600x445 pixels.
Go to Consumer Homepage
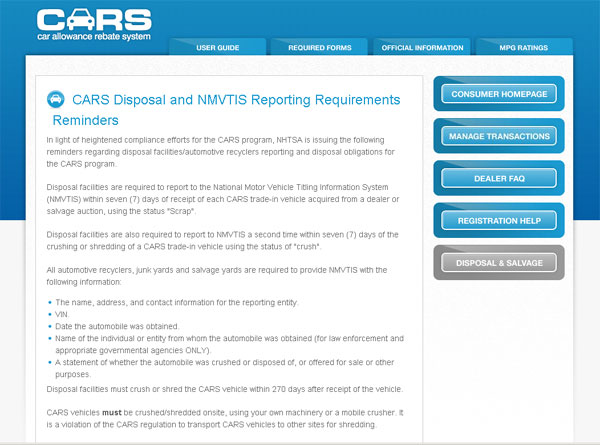[x=499, y=94]
